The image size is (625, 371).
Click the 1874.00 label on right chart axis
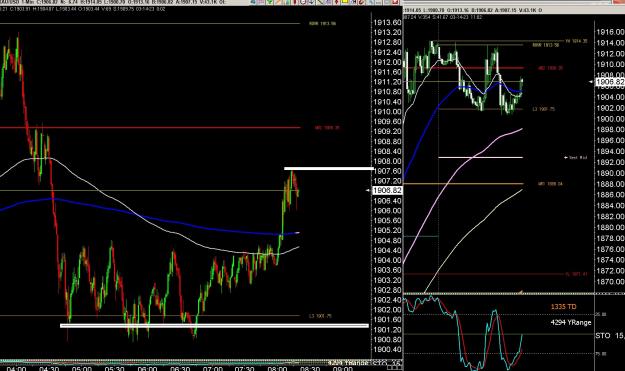[610, 260]
